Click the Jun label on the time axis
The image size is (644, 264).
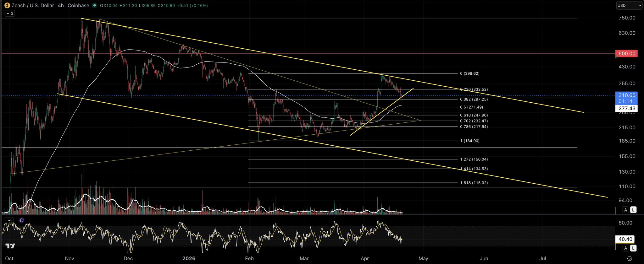click(484, 259)
